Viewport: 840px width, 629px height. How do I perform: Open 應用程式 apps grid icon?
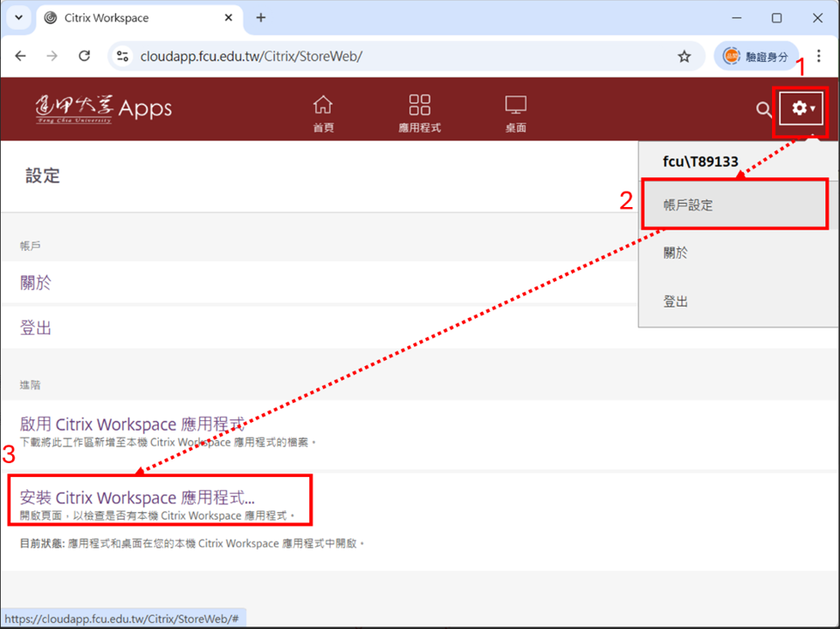[x=419, y=113]
